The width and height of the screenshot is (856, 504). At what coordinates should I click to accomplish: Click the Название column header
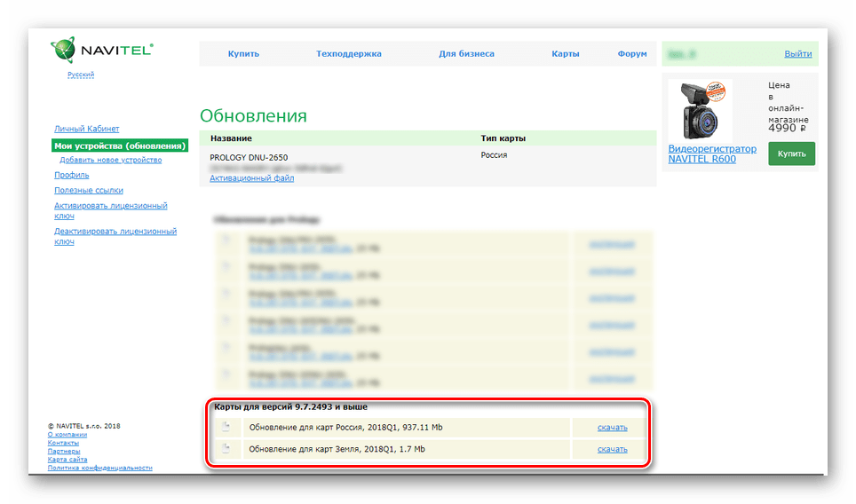[231, 138]
